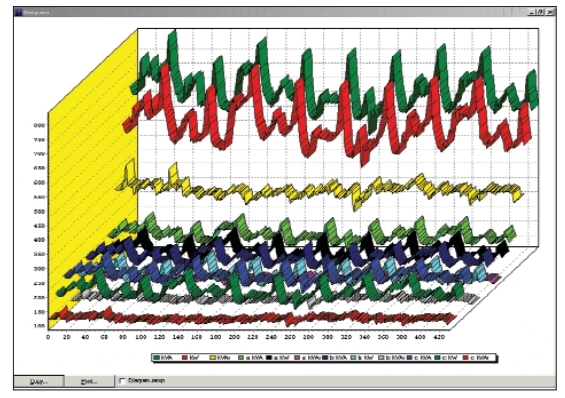The image size is (565, 398).
Task: Open the Print dialog button
Action: [x=89, y=381]
